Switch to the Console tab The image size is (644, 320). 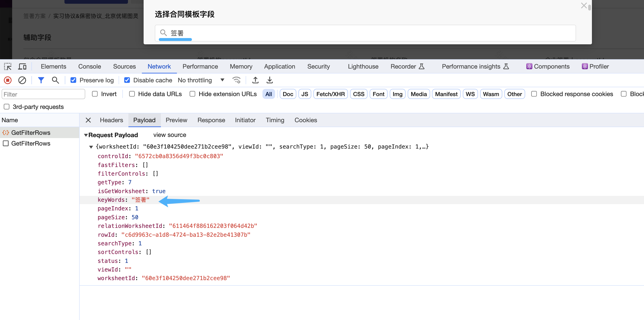(89, 66)
